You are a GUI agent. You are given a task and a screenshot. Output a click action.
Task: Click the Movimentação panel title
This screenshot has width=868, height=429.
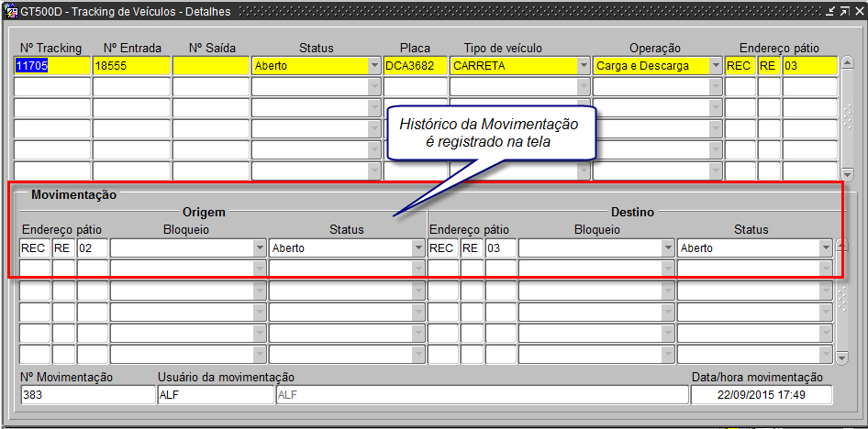pos(73,194)
